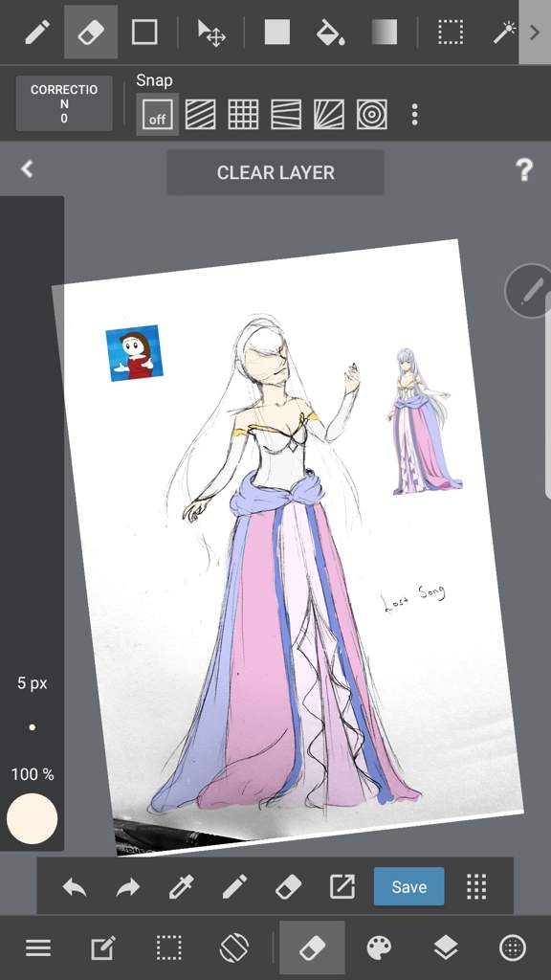551x980 pixels.
Task: Enable the grid snap guide
Action: coord(243,115)
